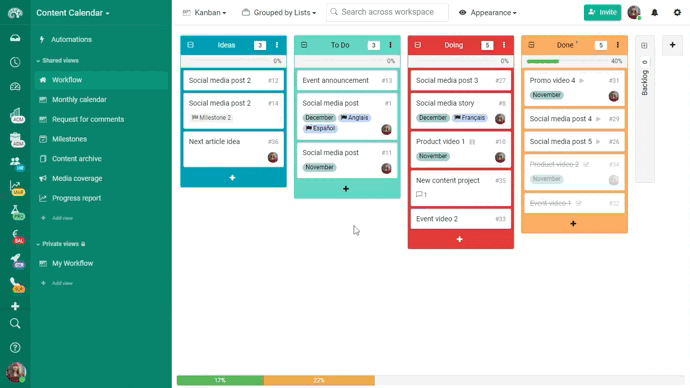The height and width of the screenshot is (388, 690).
Task: Open the Doing list options menu
Action: pyautogui.click(x=504, y=45)
